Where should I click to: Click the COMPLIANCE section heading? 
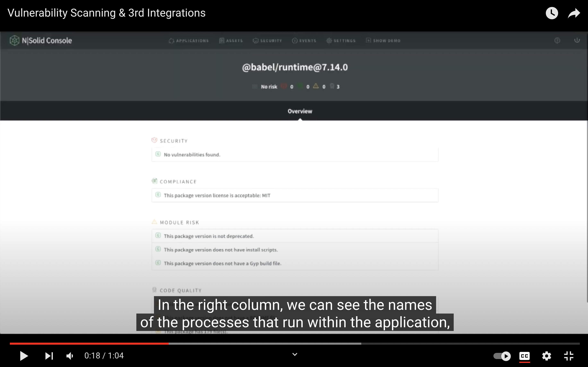[x=178, y=182]
